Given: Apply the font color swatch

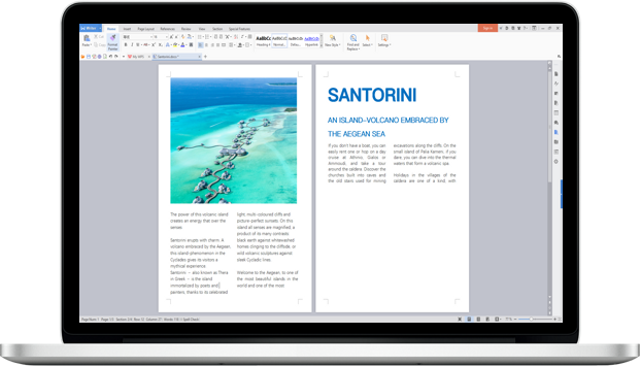Looking at the screenshot, I should 183,44.
